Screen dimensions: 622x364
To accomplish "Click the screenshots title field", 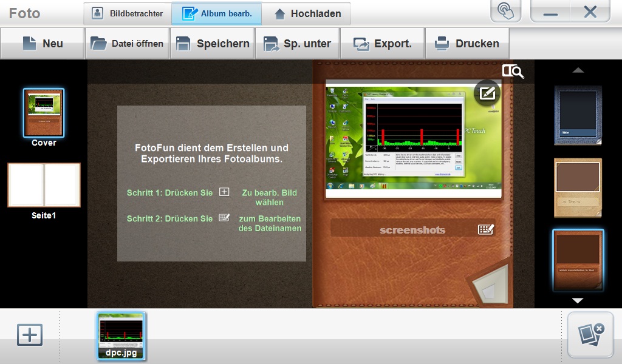I will coord(413,228).
